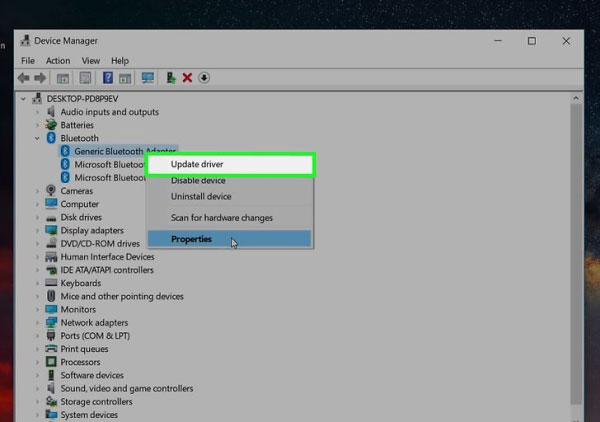Image resolution: width=600 pixels, height=422 pixels.
Task: Select the Computer tree row
Action: click(x=72, y=204)
